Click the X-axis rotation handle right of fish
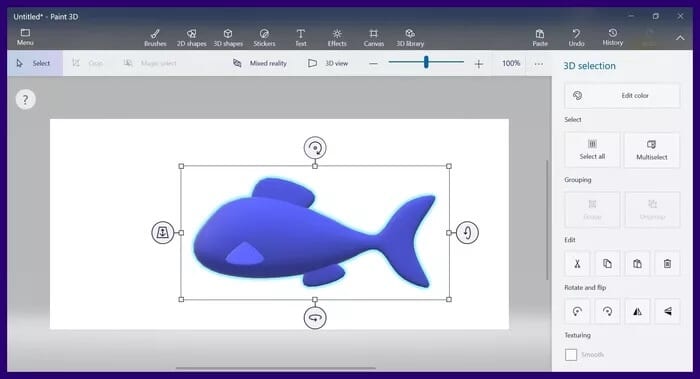Image resolution: width=700 pixels, height=379 pixels. coord(467,233)
